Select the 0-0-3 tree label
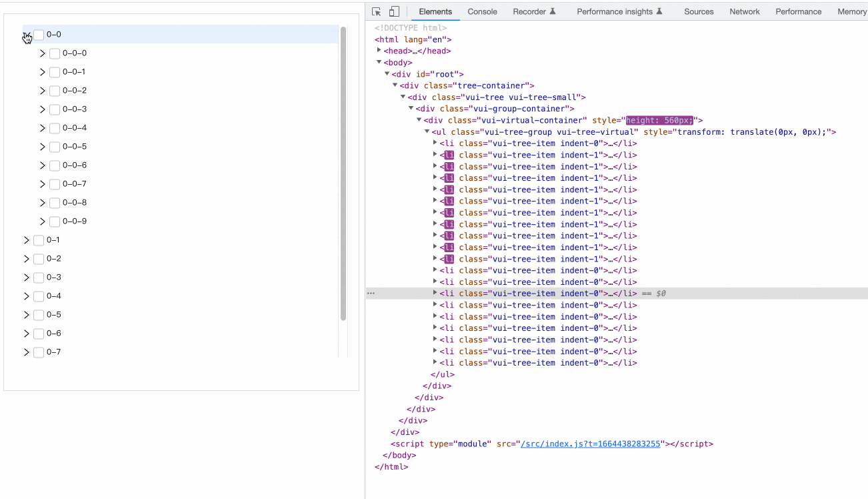The width and height of the screenshot is (868, 499). (x=75, y=109)
